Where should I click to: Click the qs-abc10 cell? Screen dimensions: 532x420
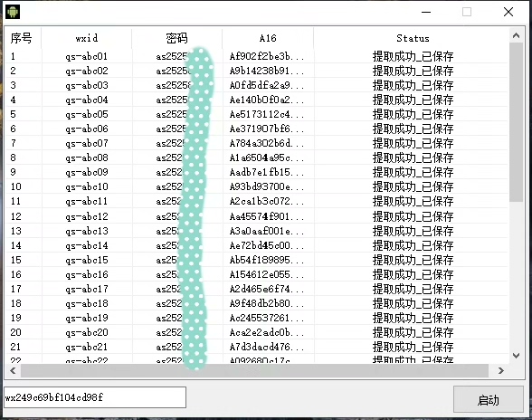(87, 186)
